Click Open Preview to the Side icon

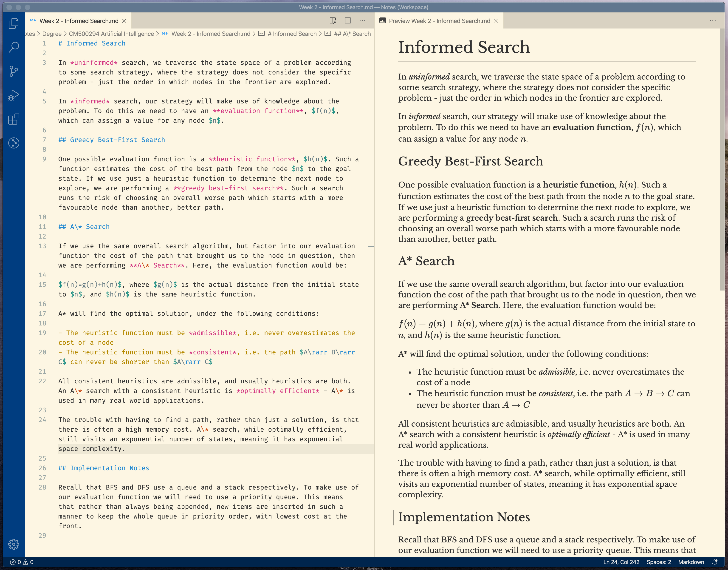(333, 21)
